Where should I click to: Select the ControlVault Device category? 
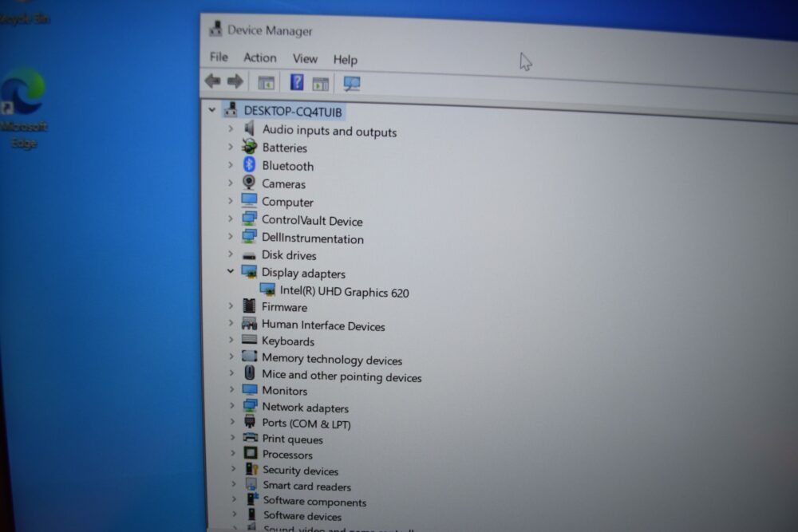pyautogui.click(x=312, y=220)
